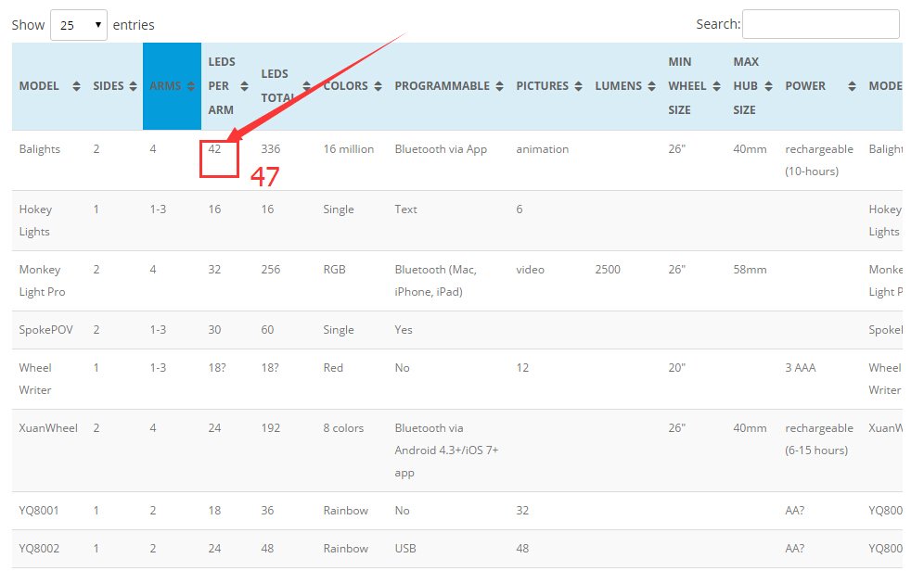
Task: Click the 58mm max hub size cell
Action: 750,269
